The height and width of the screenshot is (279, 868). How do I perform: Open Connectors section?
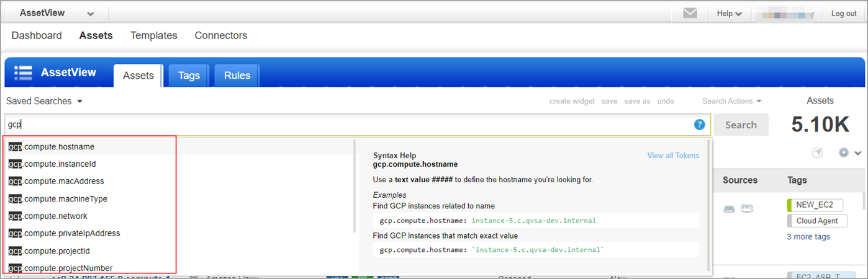[x=221, y=35]
